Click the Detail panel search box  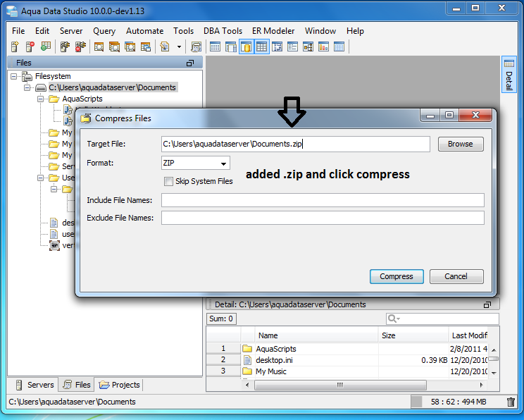coord(442,319)
